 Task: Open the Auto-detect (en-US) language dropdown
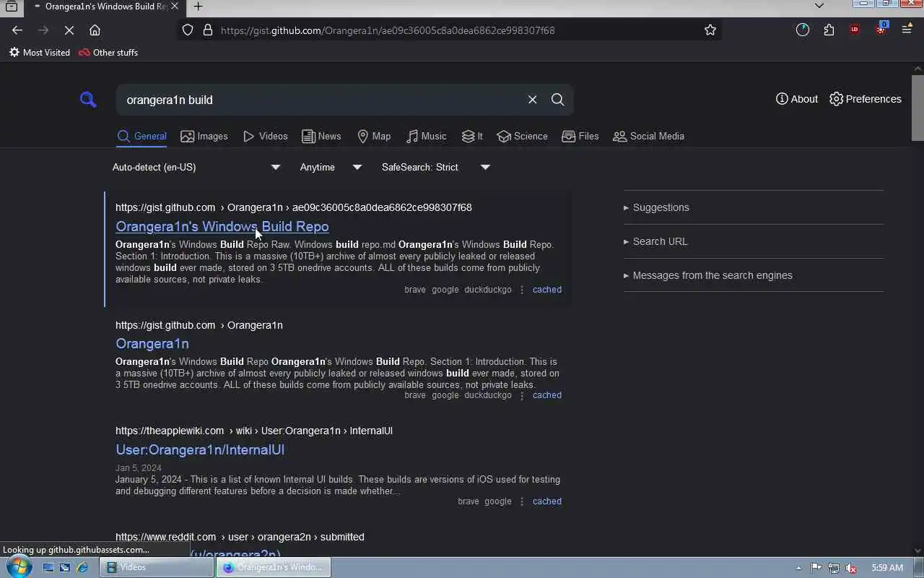pyautogui.click(x=196, y=167)
